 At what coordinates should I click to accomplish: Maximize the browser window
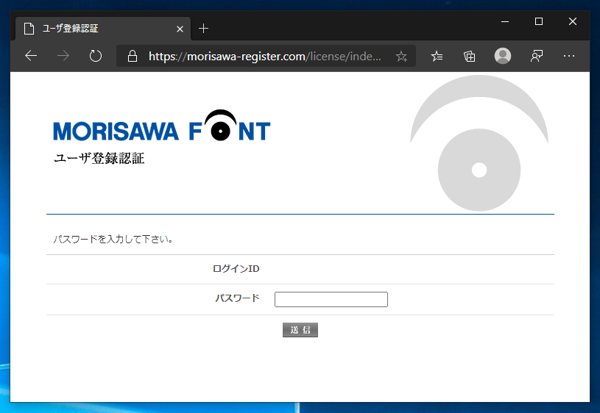[x=539, y=21]
